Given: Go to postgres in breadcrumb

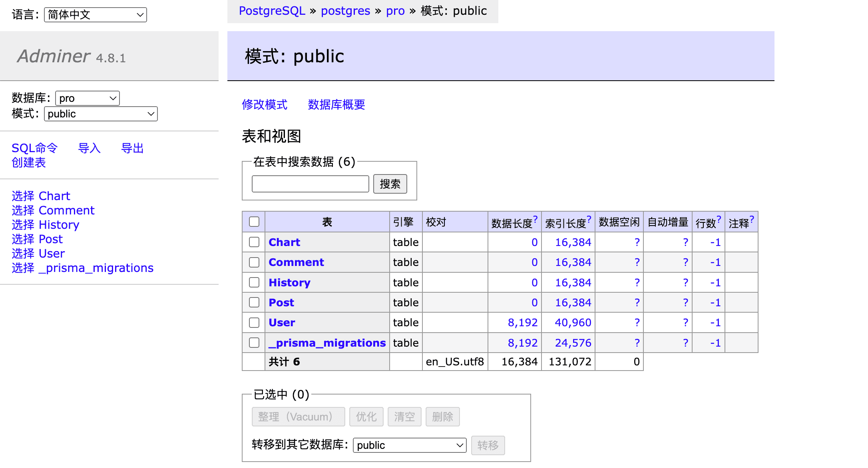Looking at the screenshot, I should pos(345,11).
